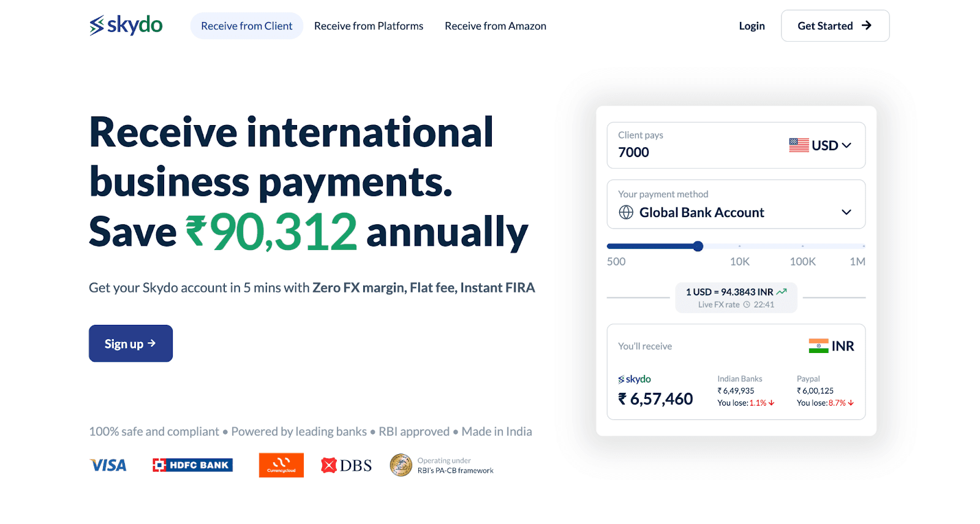Click the arrow icon in Get Started button

pyautogui.click(x=866, y=25)
